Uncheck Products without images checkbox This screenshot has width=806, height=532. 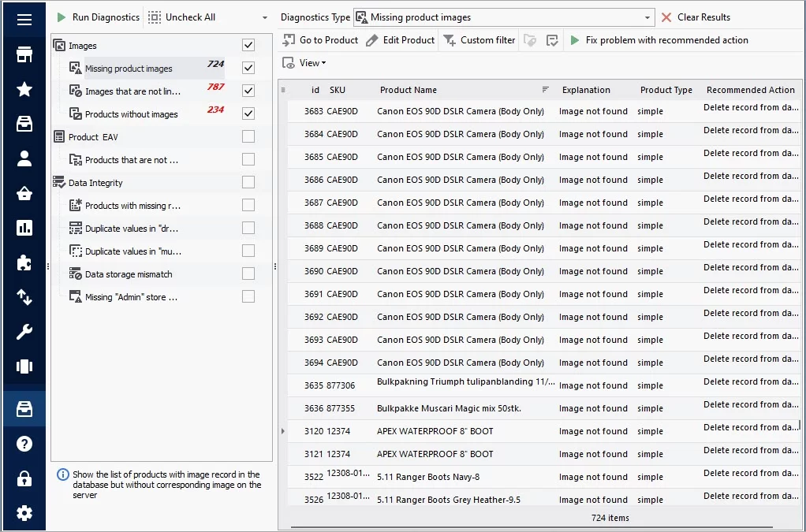click(248, 113)
